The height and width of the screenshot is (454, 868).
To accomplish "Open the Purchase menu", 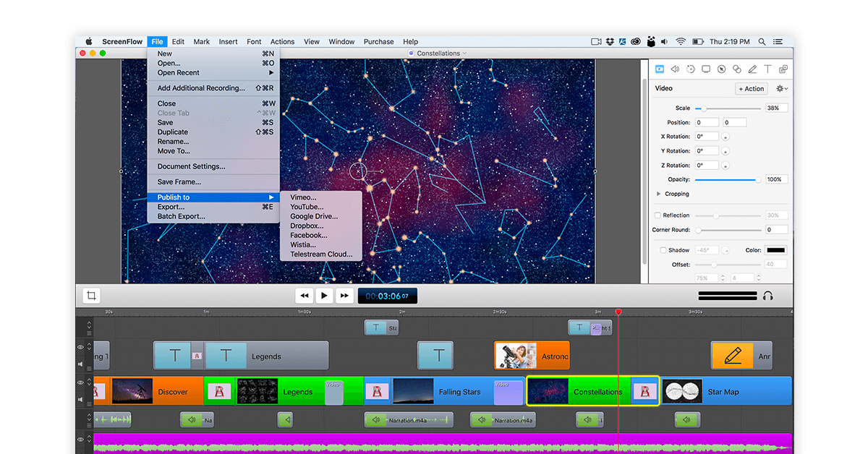I will (378, 42).
